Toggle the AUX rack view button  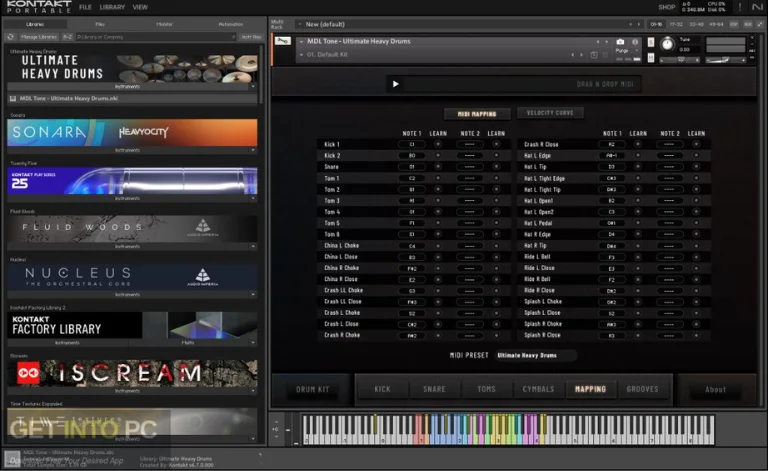[x=747, y=24]
